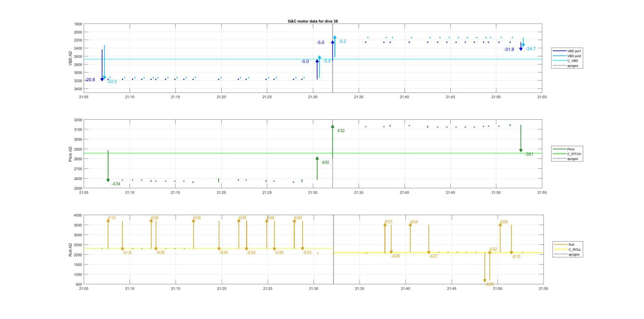Click the '-636' roll data label
Viewport: 644px width, 319px height.
(160, 252)
